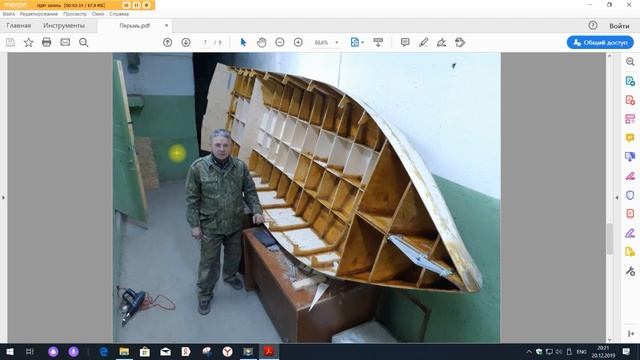Click the vertical scrollbar thumb of the document
Screen dimensions: 640x360
pyautogui.click(x=610, y=239)
